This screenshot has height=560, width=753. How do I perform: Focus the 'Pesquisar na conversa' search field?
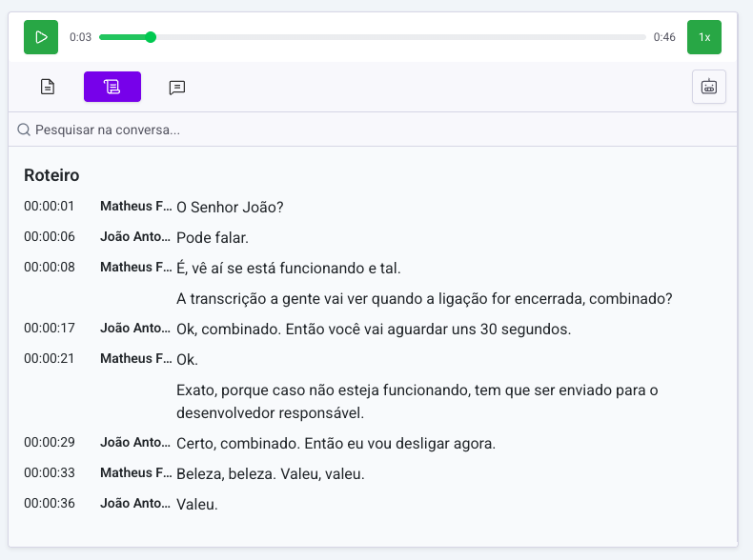pyautogui.click(x=286, y=130)
